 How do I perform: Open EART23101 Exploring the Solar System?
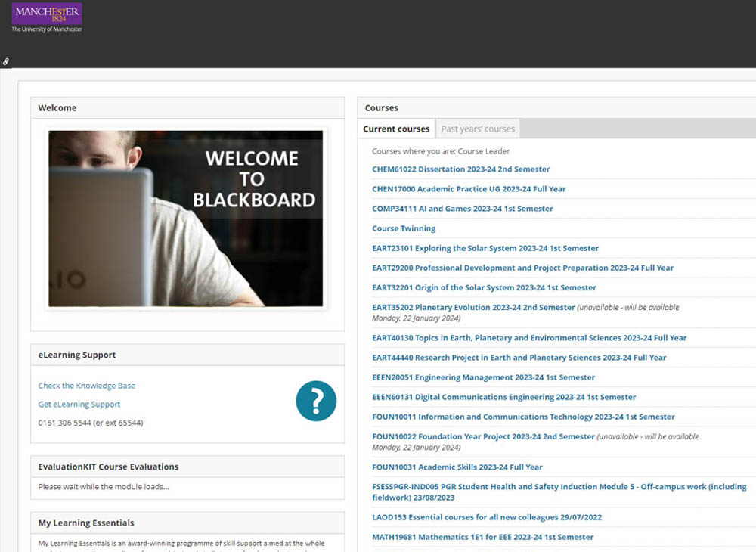tap(485, 248)
